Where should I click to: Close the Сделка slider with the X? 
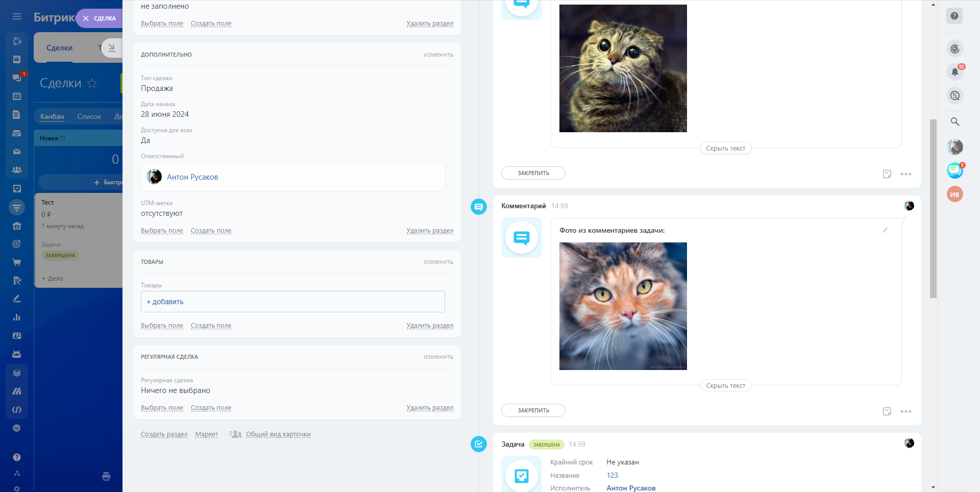[86, 18]
